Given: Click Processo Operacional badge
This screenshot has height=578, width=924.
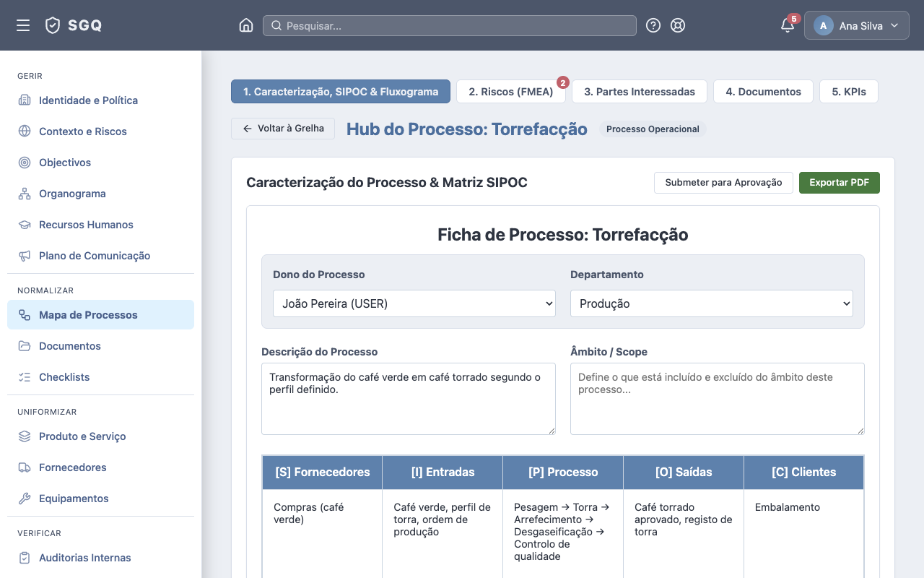Looking at the screenshot, I should (x=653, y=129).
